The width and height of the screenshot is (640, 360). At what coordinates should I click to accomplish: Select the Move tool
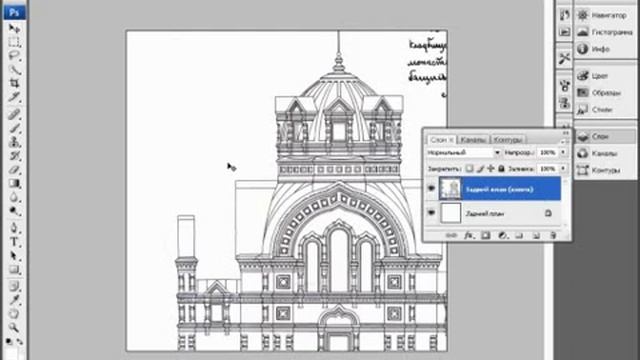coord(15,29)
